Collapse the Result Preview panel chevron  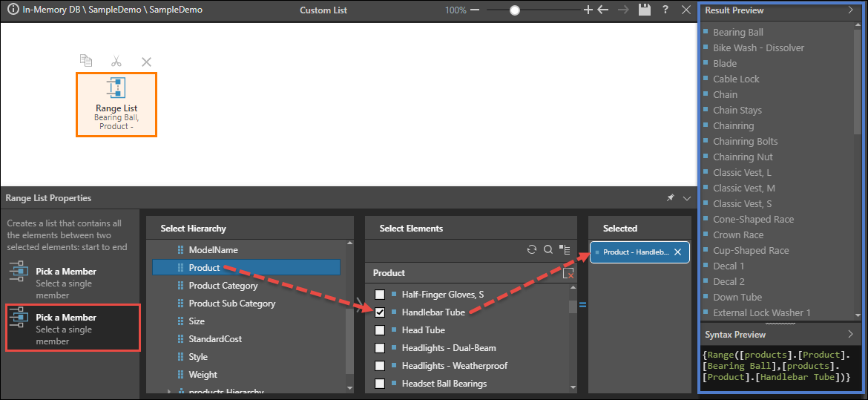point(850,10)
